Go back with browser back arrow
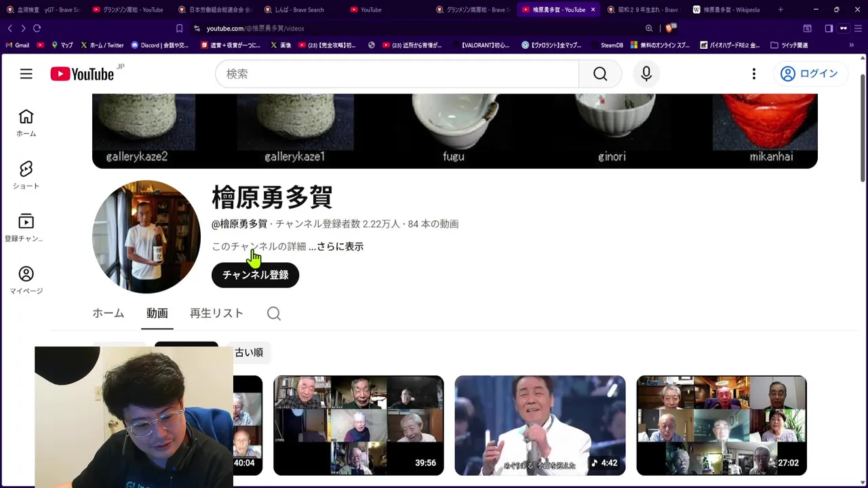Image resolution: width=868 pixels, height=488 pixels. [9, 28]
